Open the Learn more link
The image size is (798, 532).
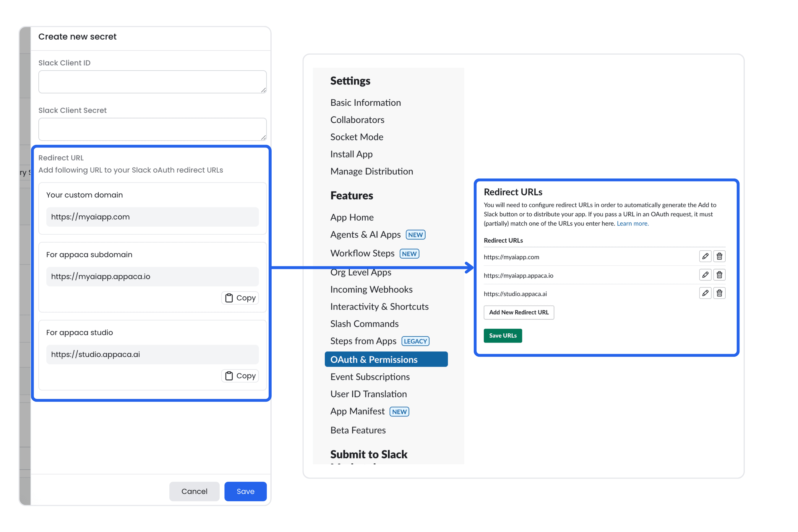pos(633,223)
